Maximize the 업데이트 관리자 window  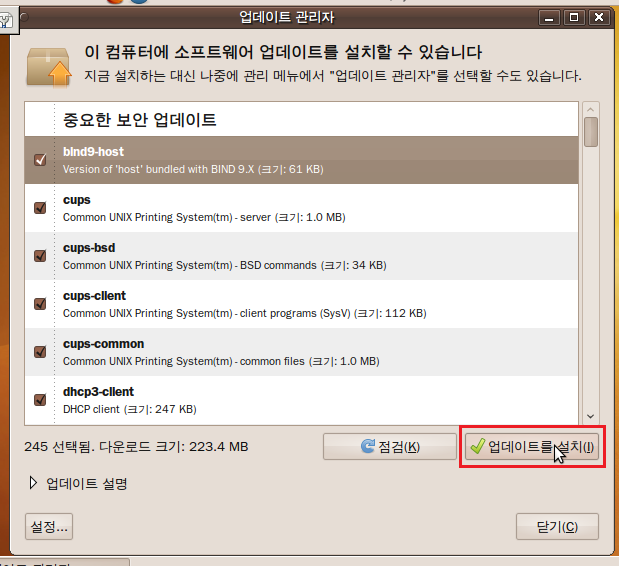click(x=574, y=18)
